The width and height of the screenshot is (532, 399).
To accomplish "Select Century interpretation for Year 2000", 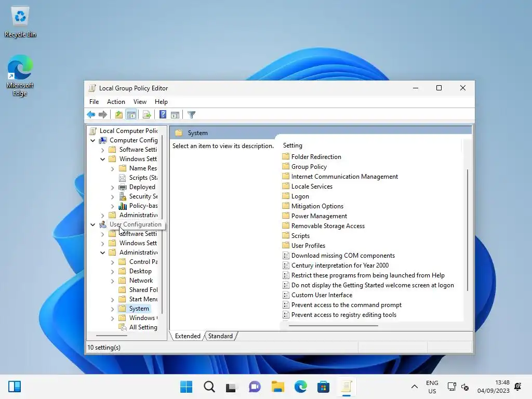I will point(336,265).
